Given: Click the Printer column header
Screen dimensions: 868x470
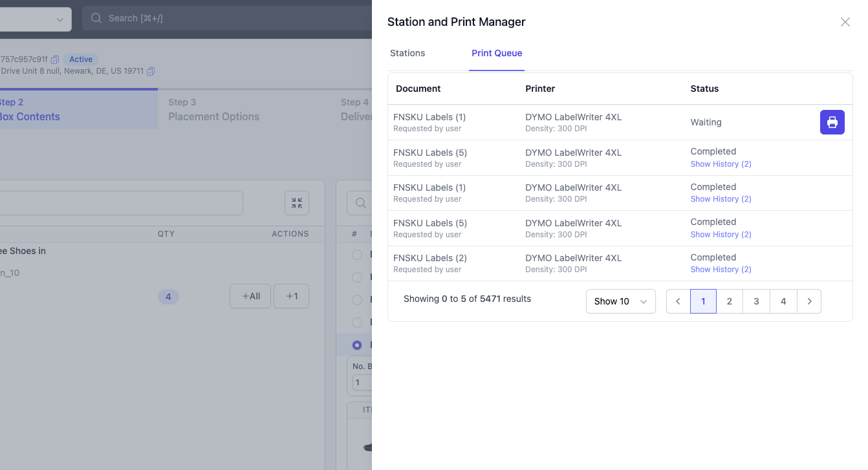Looking at the screenshot, I should coord(540,89).
